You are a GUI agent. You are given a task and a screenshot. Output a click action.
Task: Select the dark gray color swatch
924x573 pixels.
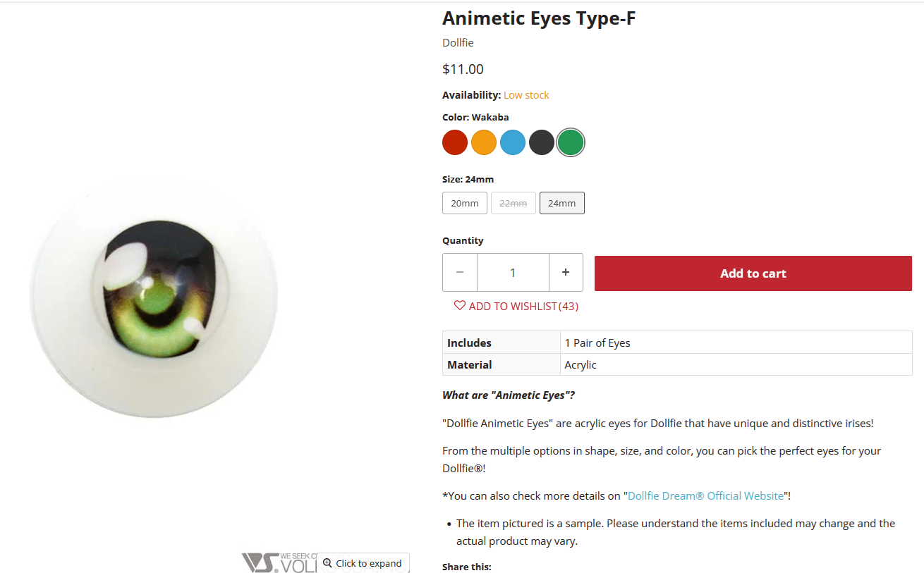542,142
